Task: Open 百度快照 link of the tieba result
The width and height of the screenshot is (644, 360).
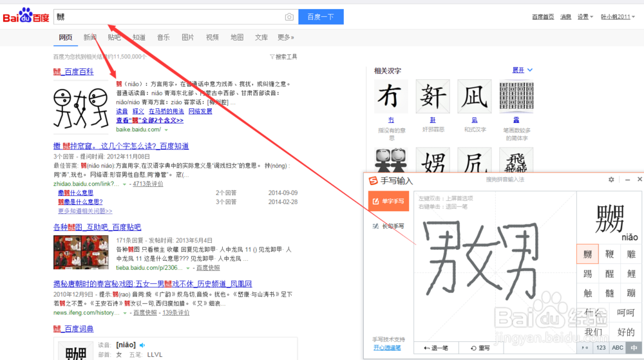Action: [x=208, y=268]
